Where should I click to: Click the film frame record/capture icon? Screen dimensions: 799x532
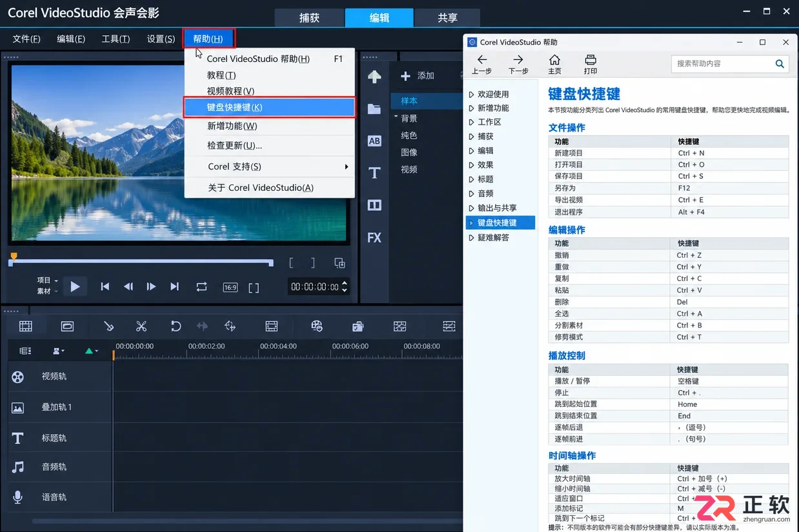[x=272, y=326]
